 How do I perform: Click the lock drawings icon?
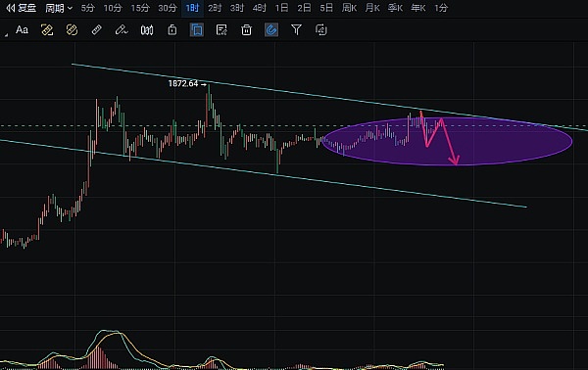(x=172, y=29)
